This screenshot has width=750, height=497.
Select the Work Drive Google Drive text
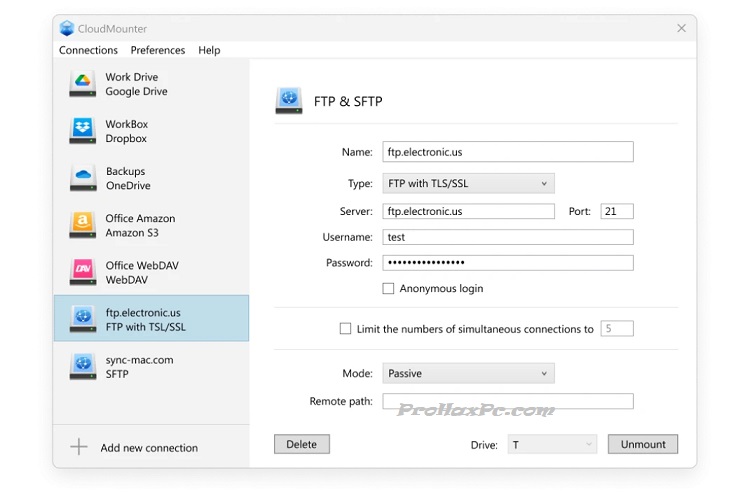pos(136,84)
